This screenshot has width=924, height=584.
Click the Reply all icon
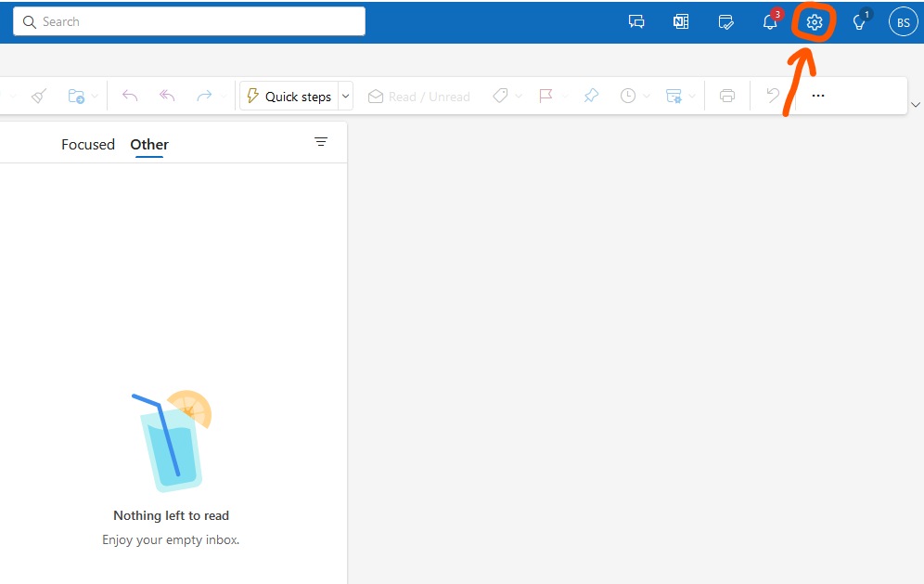(x=168, y=96)
